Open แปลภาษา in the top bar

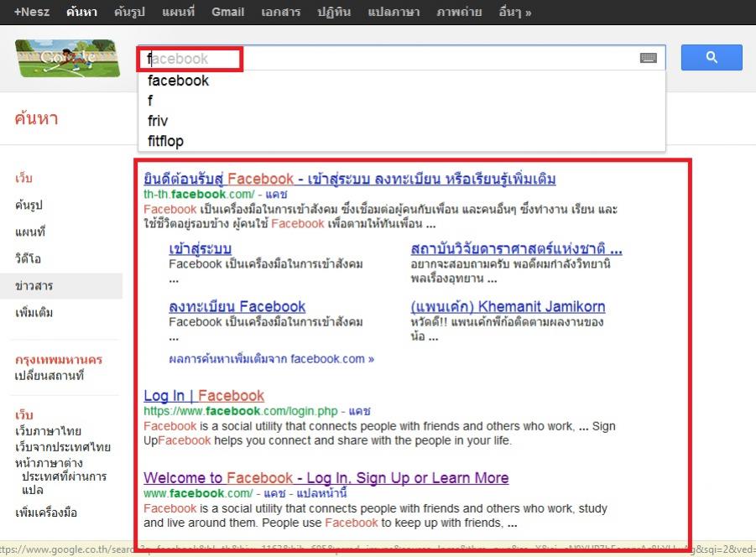click(394, 12)
